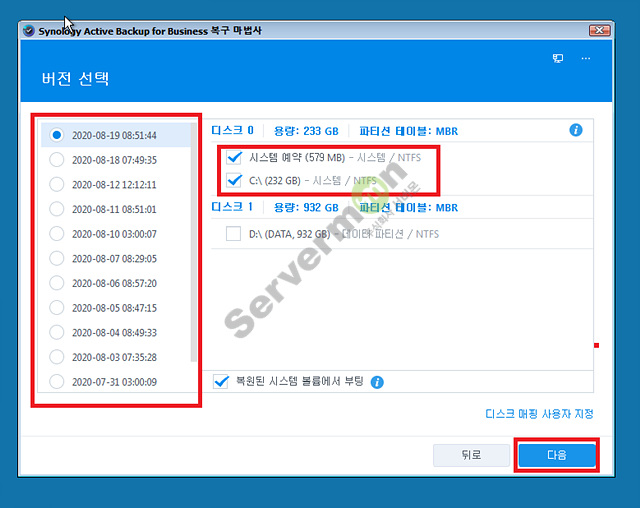Click 용량: 233 GB text
This screenshot has height=508, width=640.
click(306, 131)
